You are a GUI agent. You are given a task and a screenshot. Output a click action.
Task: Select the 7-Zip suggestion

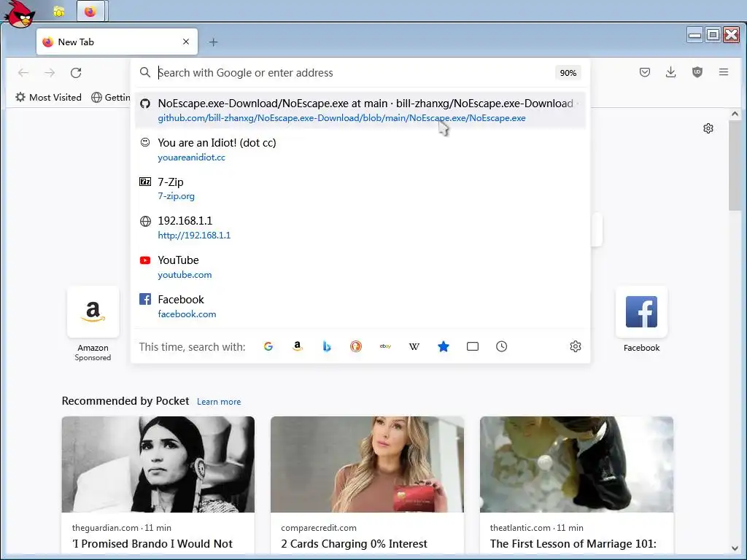(360, 189)
